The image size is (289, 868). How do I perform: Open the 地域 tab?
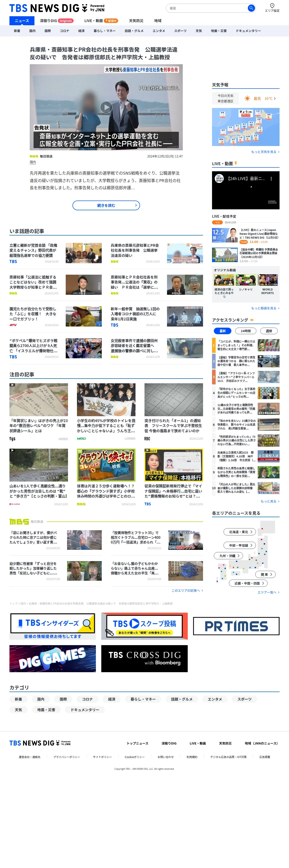click(158, 21)
